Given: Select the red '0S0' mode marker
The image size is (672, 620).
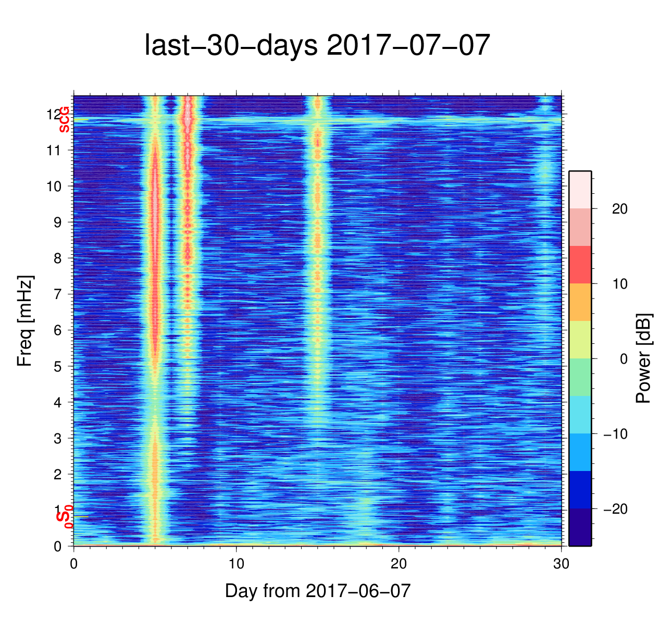Looking at the screenshot, I should coord(64,517).
